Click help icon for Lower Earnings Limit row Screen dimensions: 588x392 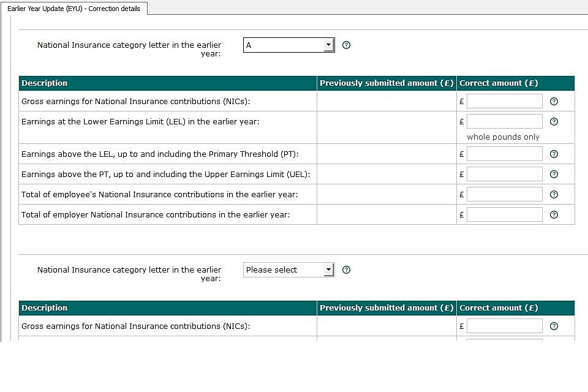pyautogui.click(x=554, y=122)
